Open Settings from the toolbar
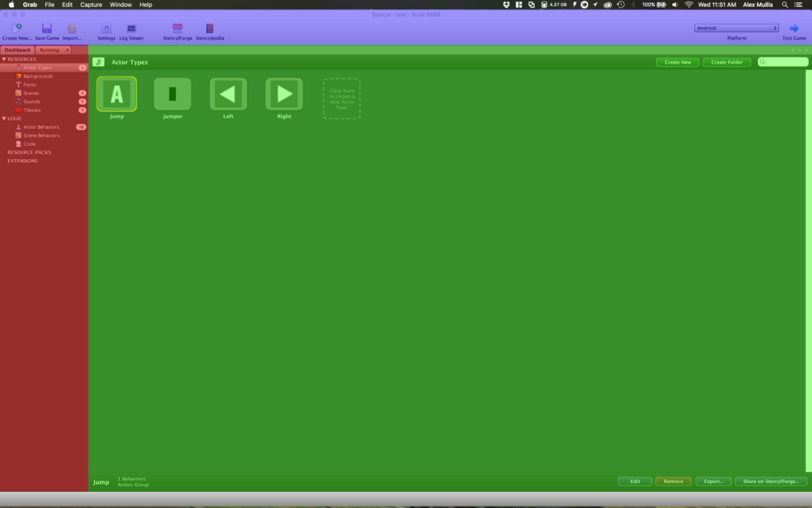Image resolution: width=812 pixels, height=508 pixels. point(106,28)
